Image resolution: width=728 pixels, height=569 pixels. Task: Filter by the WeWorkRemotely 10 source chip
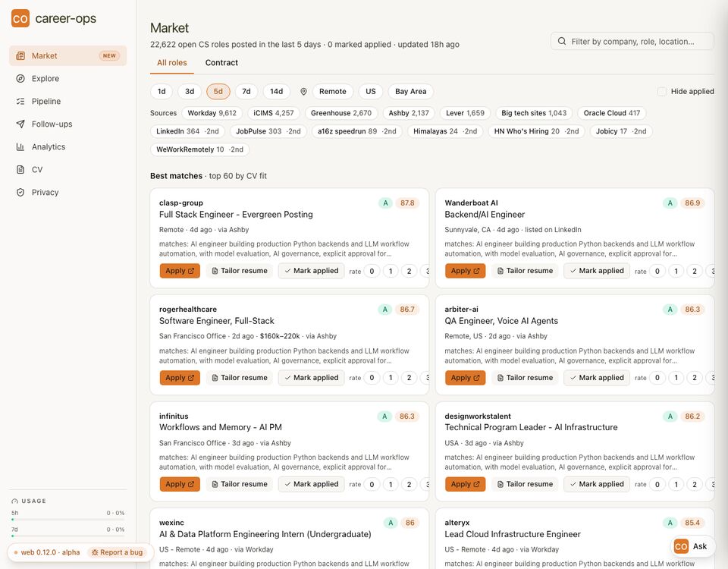point(199,149)
